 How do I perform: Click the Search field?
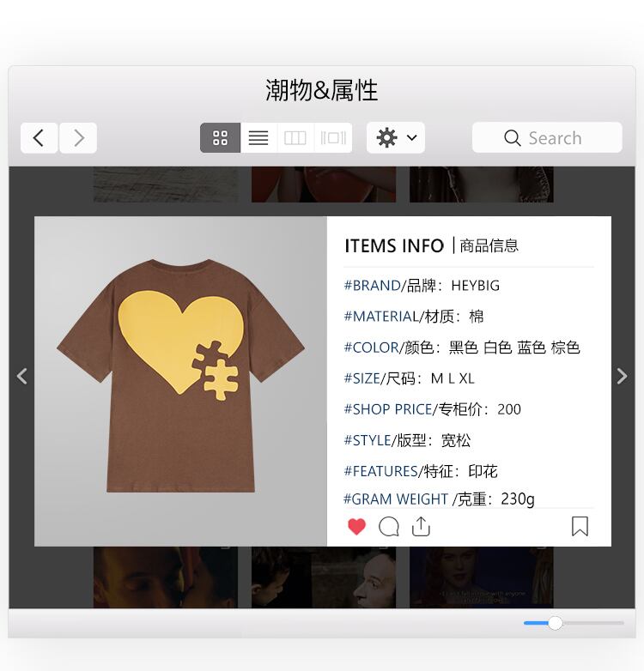(x=547, y=138)
